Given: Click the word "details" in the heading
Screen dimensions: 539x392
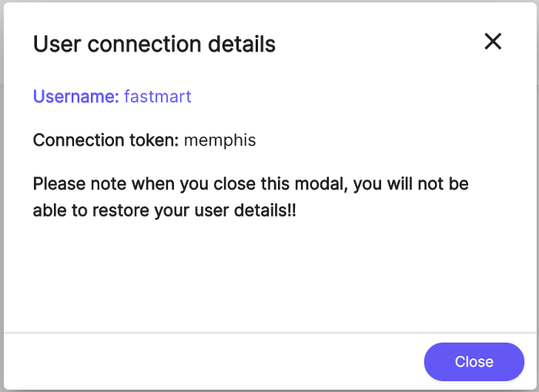Looking at the screenshot, I should [240, 44].
